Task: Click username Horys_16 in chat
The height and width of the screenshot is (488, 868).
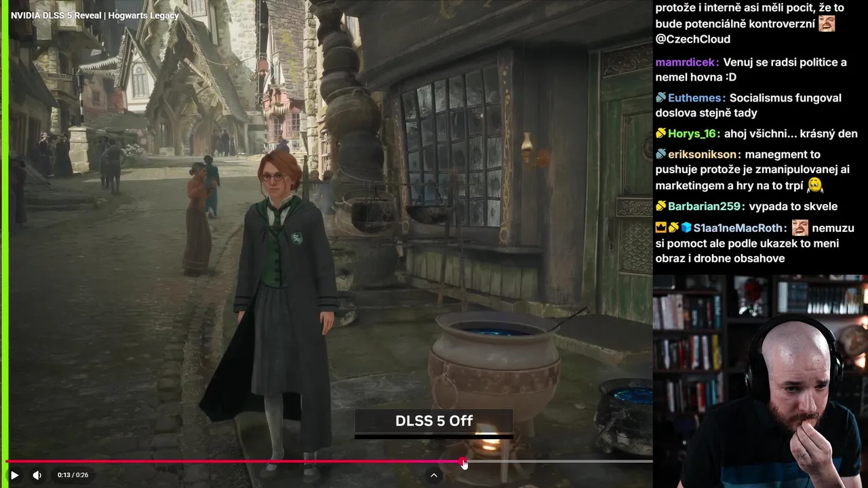Action: coord(693,134)
